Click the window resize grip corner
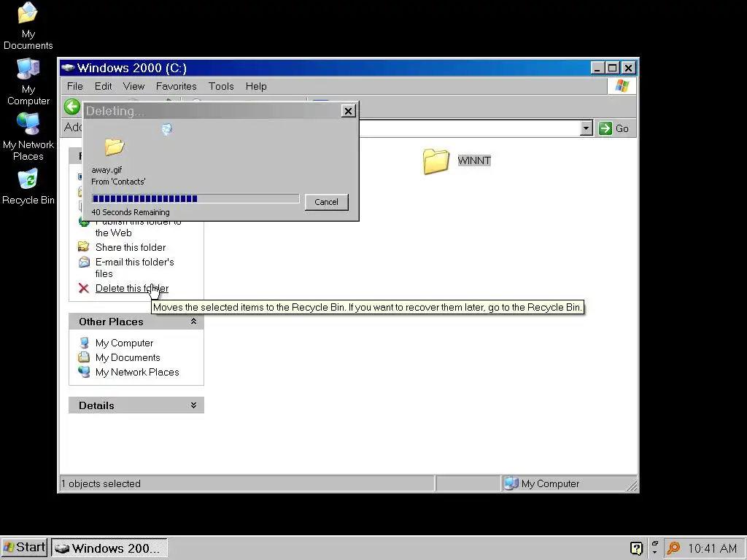Screen dimensions: 747x560 coord(632,485)
